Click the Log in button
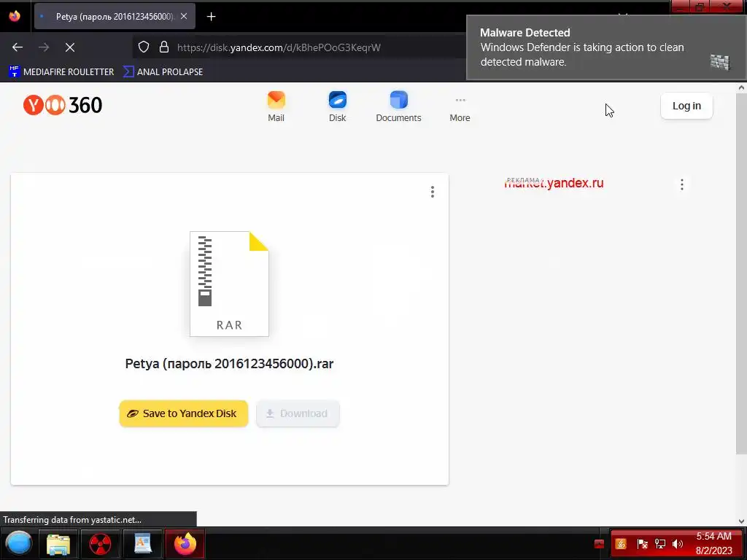This screenshot has width=747, height=560. (x=686, y=106)
